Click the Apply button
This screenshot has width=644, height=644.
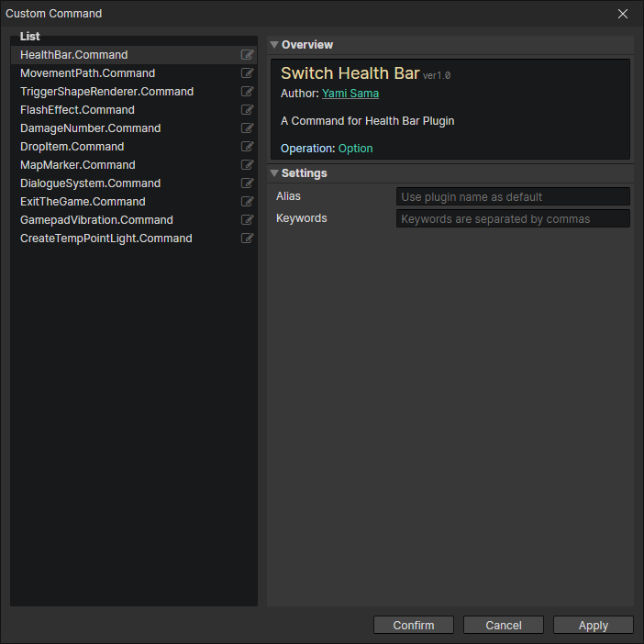point(594,625)
